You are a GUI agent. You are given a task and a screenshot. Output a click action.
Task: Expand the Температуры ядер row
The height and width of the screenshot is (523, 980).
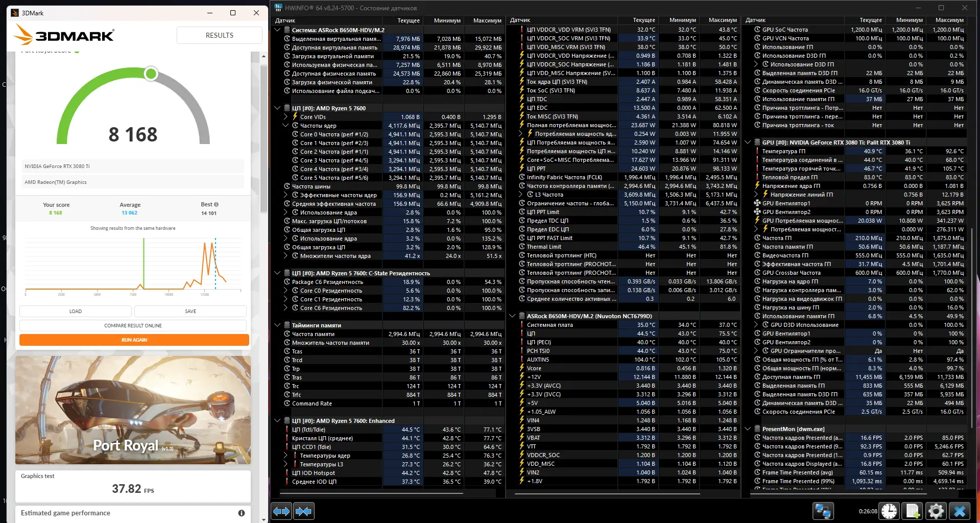[x=285, y=456]
